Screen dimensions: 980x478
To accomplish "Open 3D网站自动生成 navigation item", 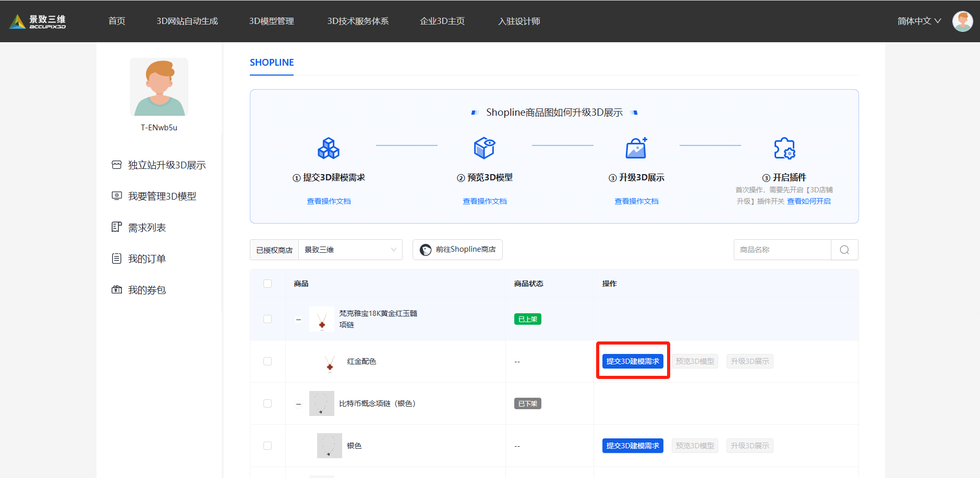I will 187,21.
